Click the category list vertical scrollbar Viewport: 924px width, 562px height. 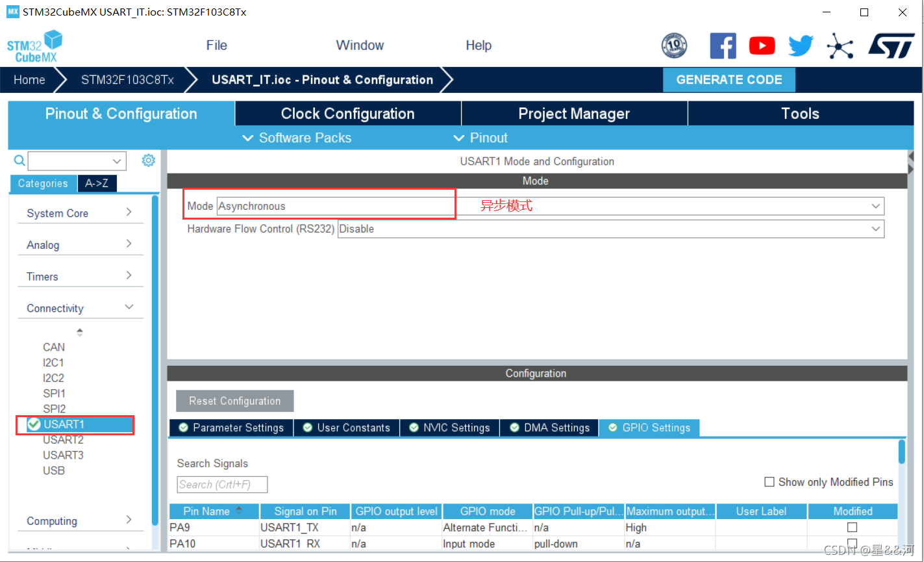155,359
